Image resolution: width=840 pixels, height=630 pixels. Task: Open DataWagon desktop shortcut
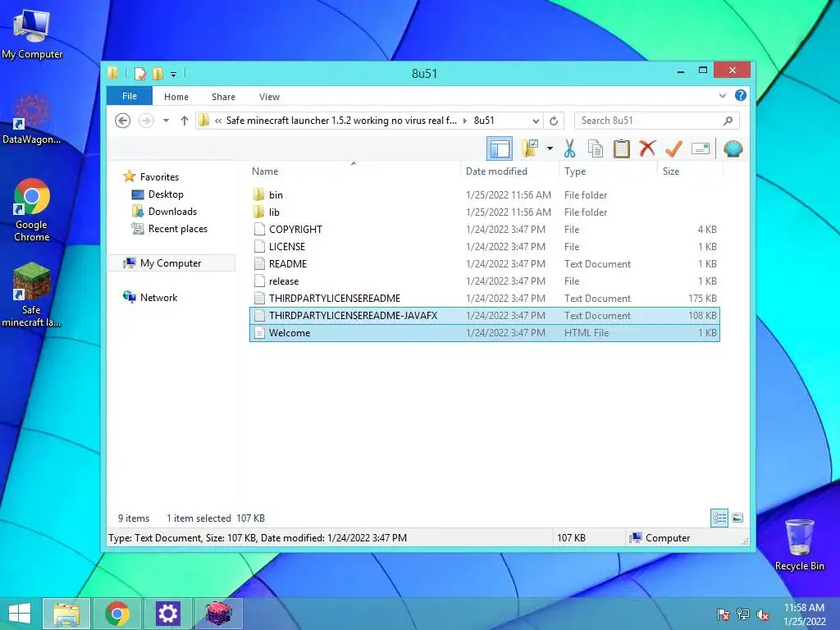31,119
